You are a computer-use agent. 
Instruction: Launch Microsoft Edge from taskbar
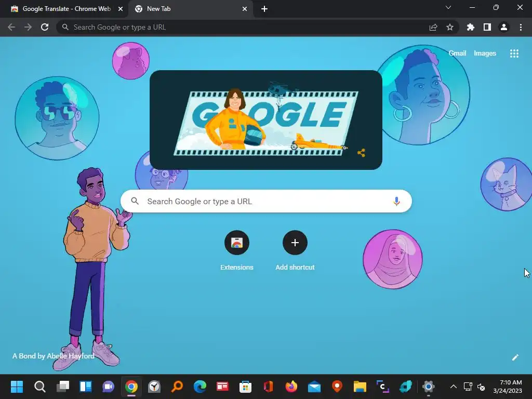coord(200,387)
